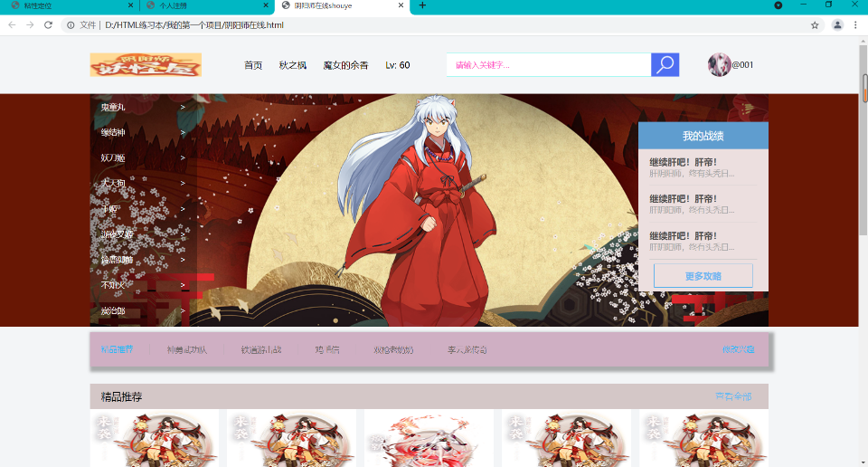Open the last recommended card thumbnail
This screenshot has height=467, width=868.
(x=703, y=438)
